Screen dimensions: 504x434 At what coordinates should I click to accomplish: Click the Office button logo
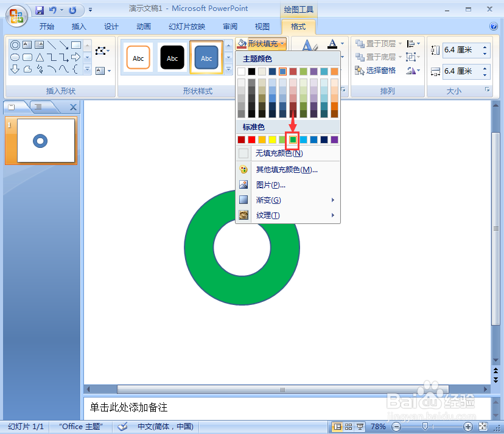coord(16,16)
